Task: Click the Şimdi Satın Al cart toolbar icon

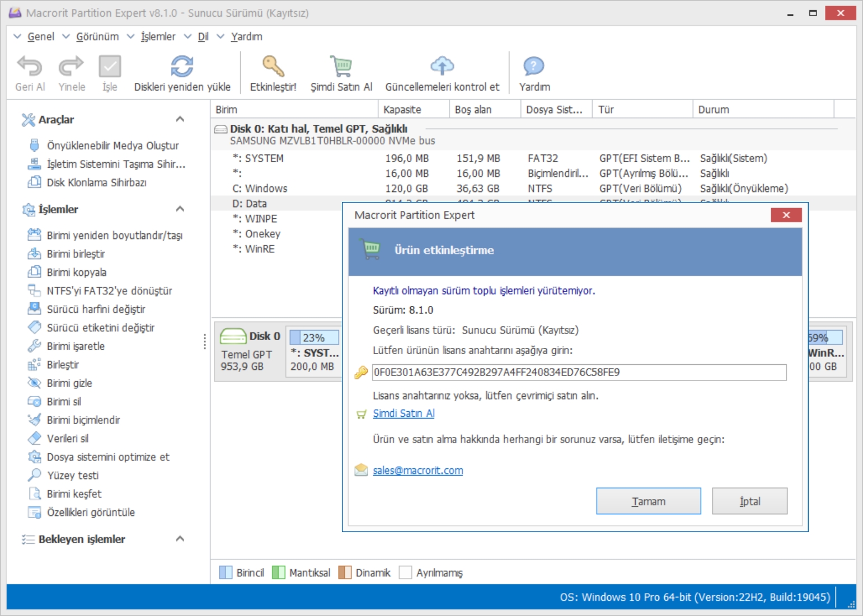Action: [341, 66]
